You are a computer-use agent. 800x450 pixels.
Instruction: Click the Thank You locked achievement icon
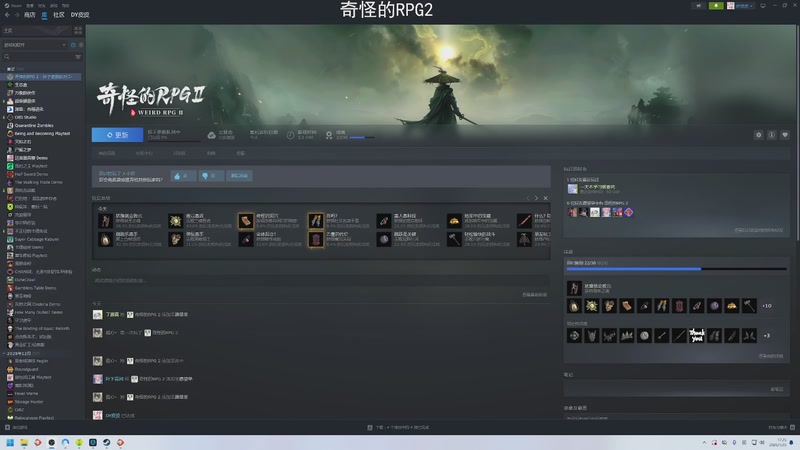(x=696, y=336)
